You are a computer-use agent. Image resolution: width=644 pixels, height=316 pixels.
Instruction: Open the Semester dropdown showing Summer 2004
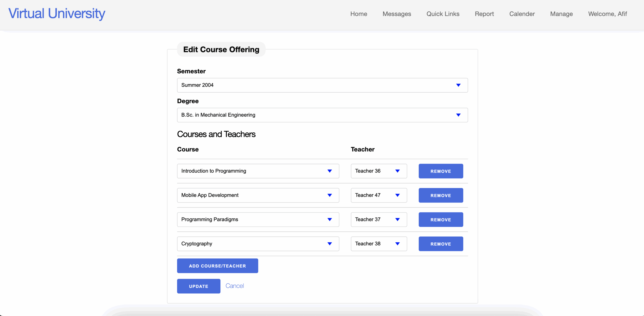[322, 85]
